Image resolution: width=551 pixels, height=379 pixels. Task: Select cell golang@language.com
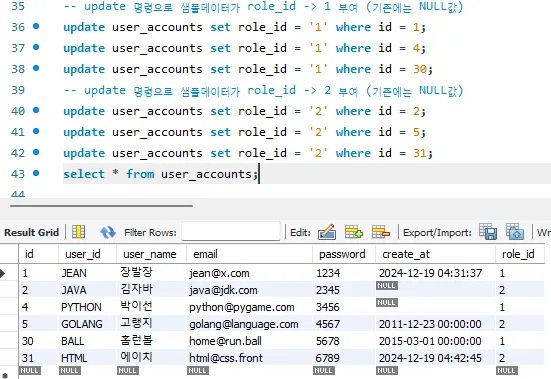(249, 324)
